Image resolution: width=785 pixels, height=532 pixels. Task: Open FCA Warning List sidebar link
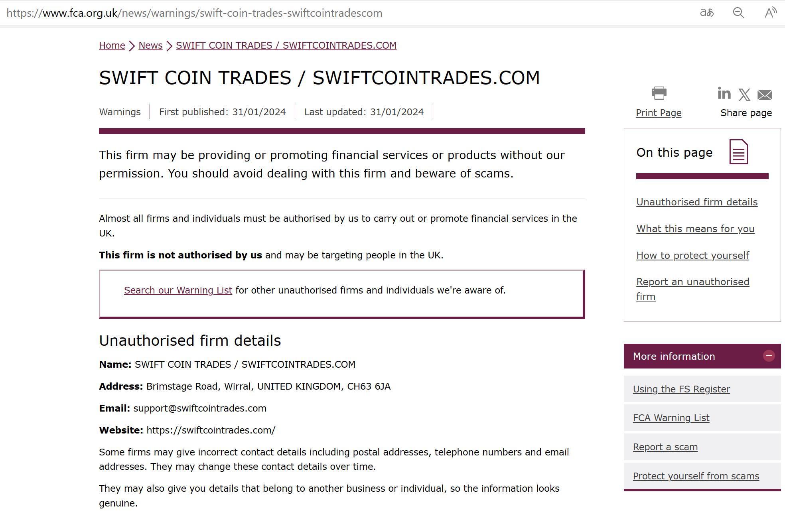pyautogui.click(x=671, y=418)
